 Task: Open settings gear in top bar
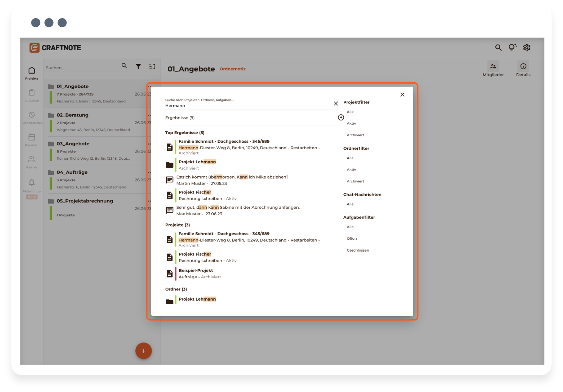pos(526,48)
